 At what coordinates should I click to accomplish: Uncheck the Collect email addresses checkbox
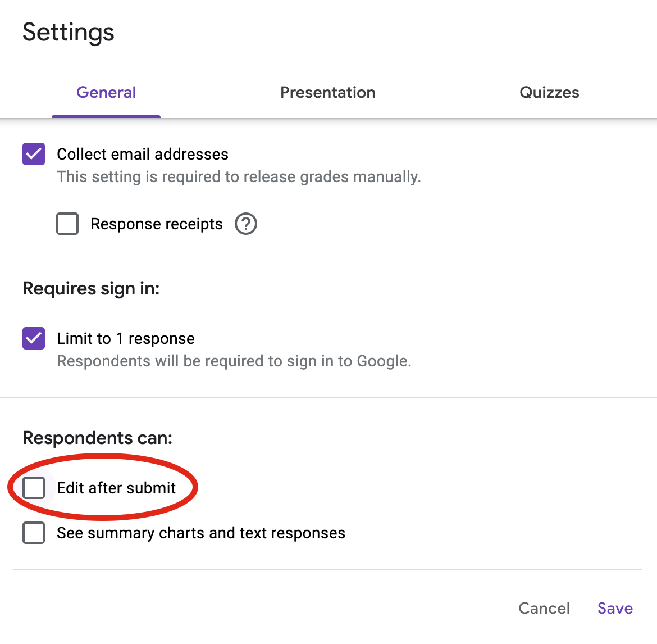[x=34, y=154]
